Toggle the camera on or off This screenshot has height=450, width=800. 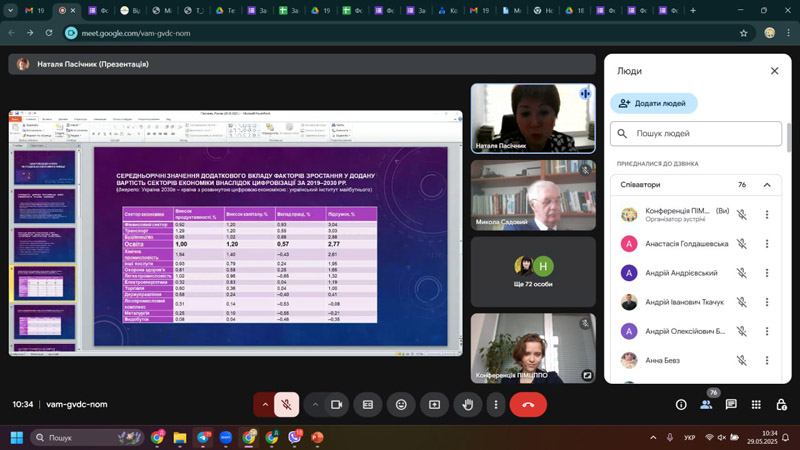click(x=336, y=404)
